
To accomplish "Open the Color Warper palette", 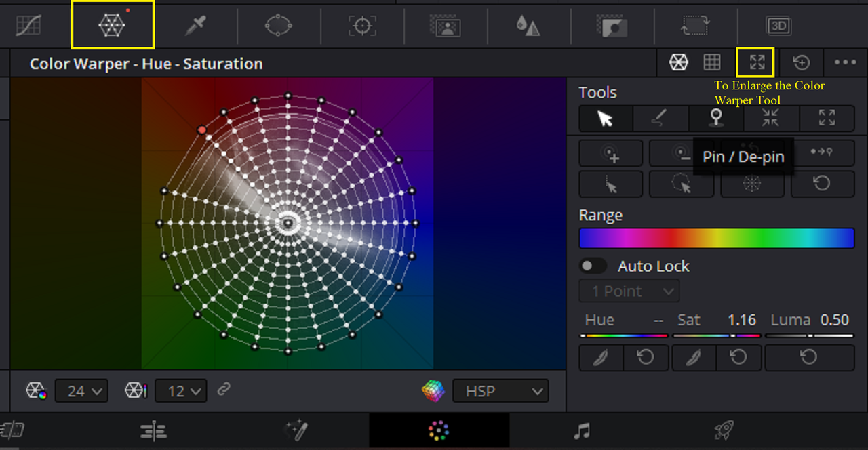I will (x=111, y=26).
